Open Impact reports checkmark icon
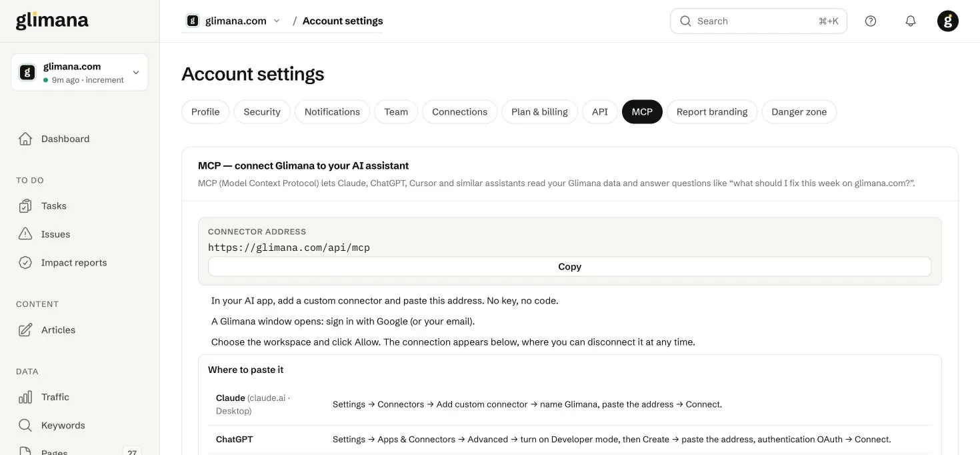 click(25, 262)
